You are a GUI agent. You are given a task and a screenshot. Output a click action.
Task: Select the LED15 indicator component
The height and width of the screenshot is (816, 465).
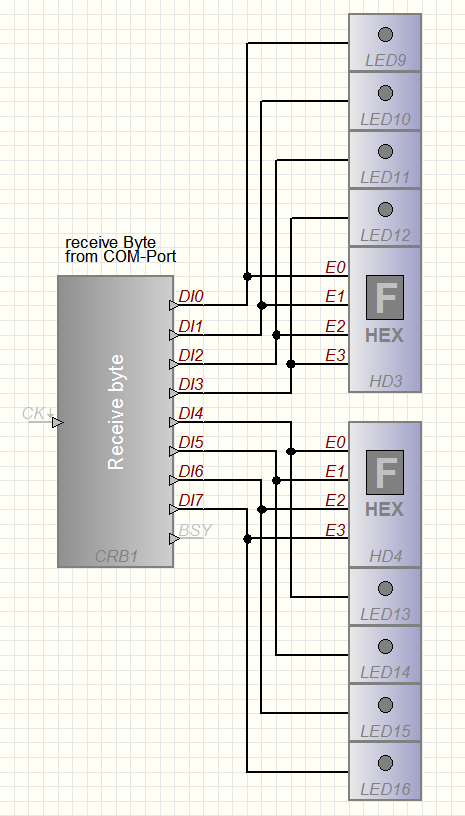[x=385, y=713]
